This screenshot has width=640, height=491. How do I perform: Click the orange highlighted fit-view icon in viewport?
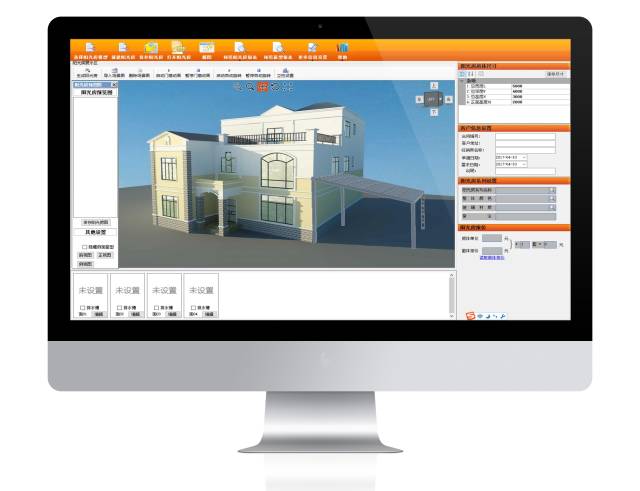262,87
